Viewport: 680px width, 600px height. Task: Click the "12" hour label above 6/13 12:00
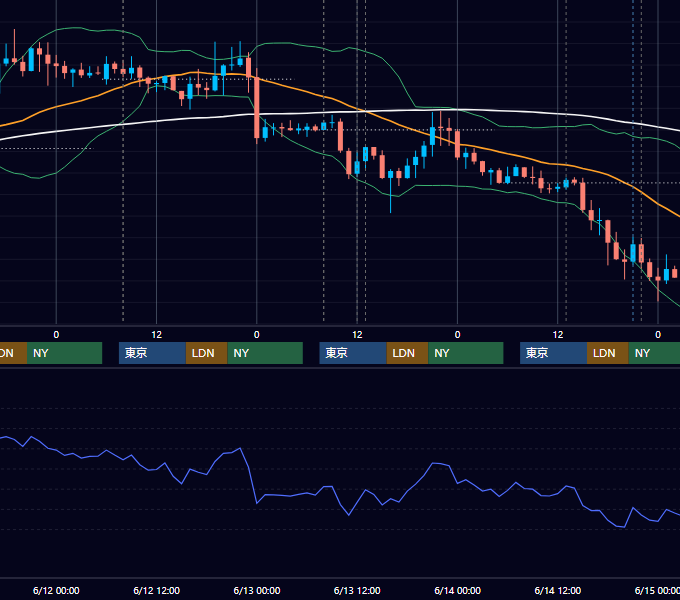coord(357,335)
